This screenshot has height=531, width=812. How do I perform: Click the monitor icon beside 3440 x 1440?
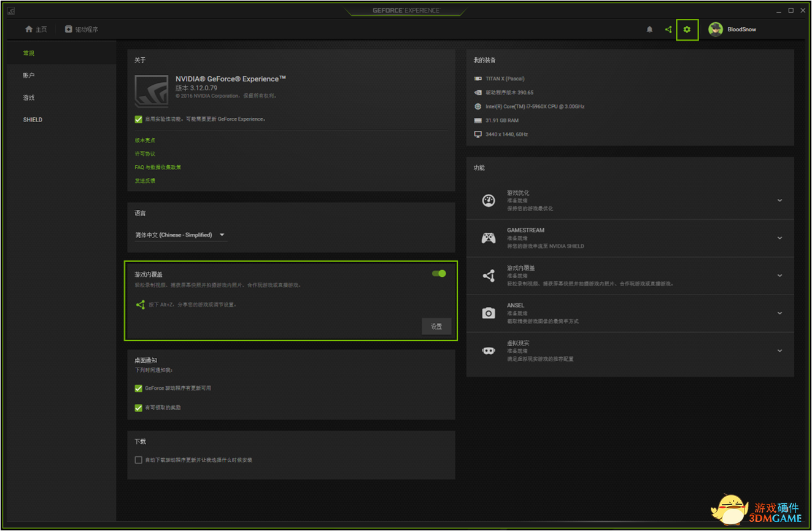478,134
